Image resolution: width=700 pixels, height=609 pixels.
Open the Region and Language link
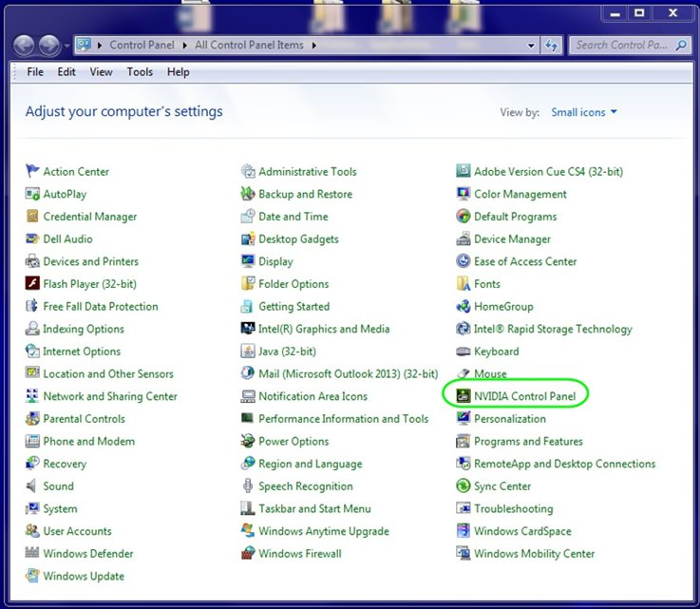pos(311,464)
